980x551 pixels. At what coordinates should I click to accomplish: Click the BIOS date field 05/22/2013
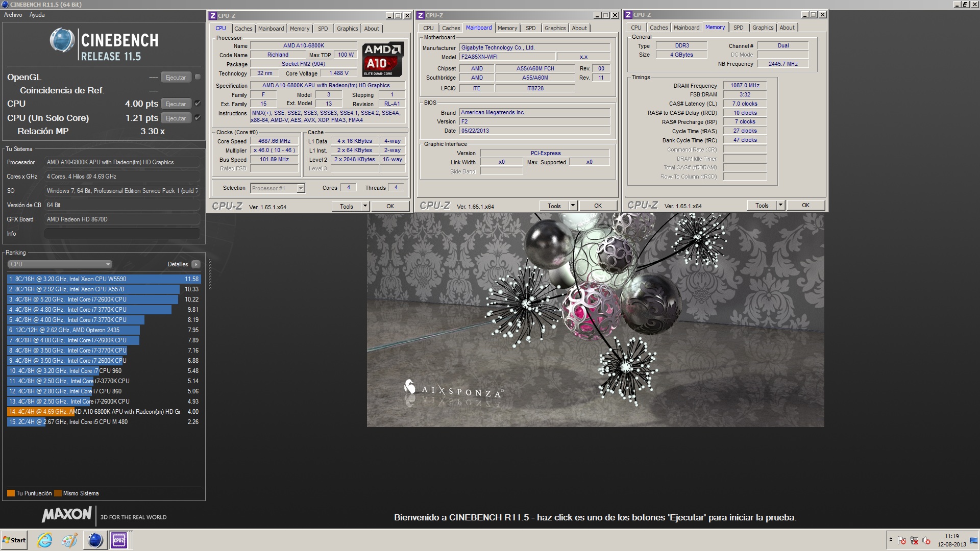click(534, 131)
